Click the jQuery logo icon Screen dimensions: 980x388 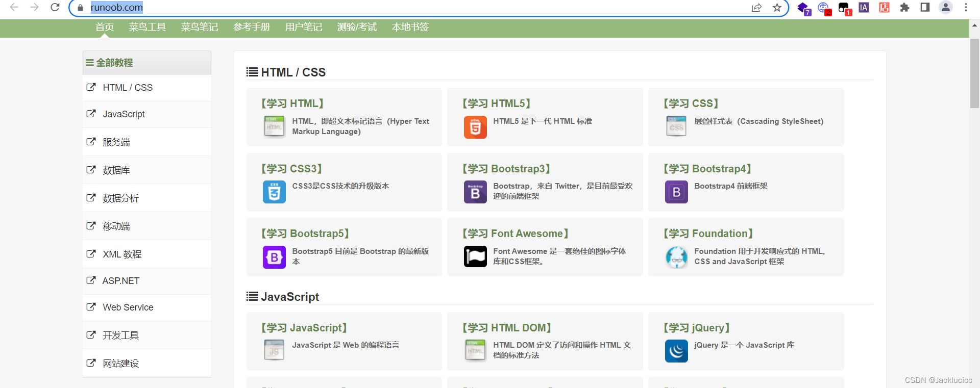[676, 351]
